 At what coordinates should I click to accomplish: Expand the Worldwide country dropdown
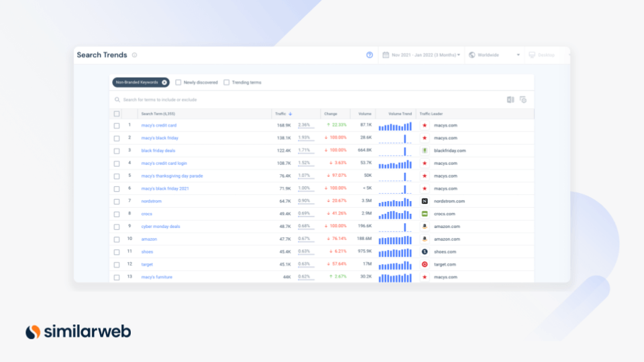point(495,55)
